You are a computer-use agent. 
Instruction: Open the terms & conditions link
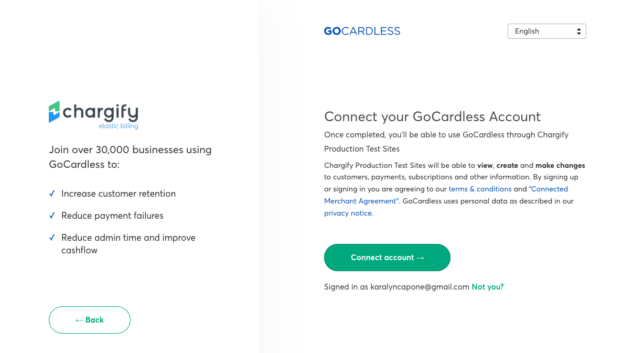click(480, 189)
